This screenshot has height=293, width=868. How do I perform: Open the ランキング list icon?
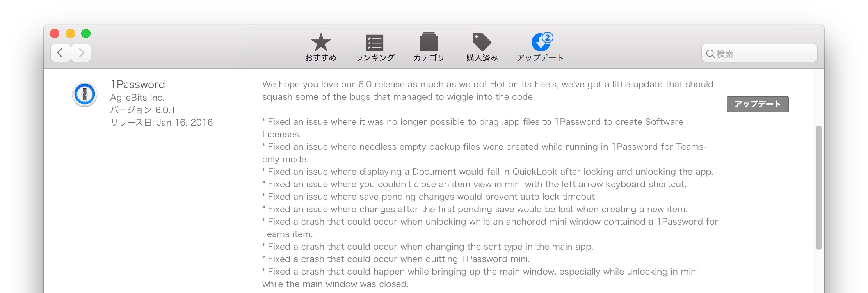point(375,43)
